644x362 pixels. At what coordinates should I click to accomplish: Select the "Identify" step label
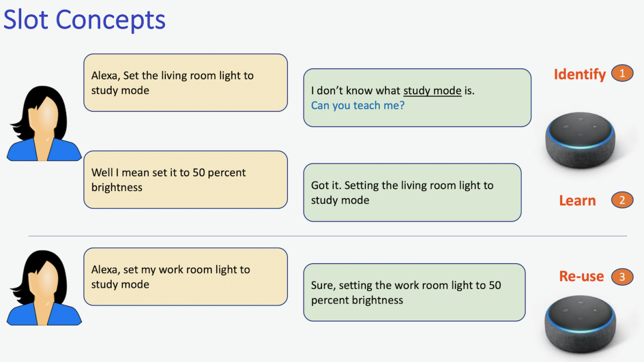(580, 74)
